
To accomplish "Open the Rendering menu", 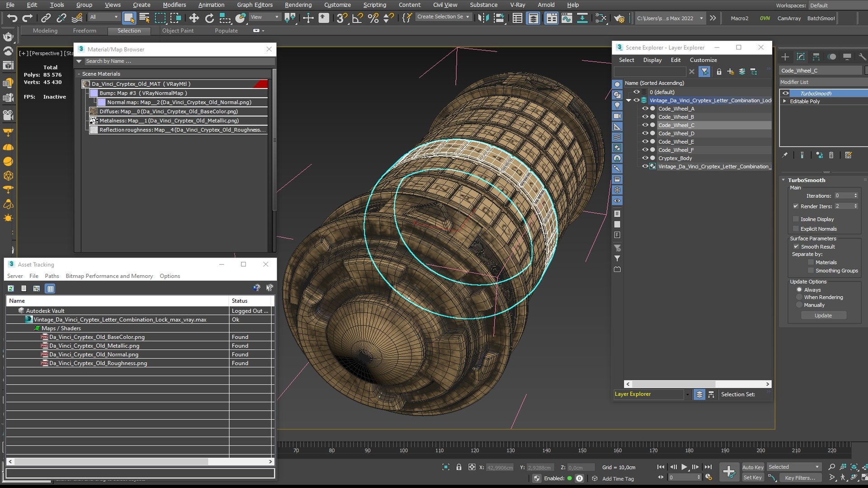I will pos(298,5).
